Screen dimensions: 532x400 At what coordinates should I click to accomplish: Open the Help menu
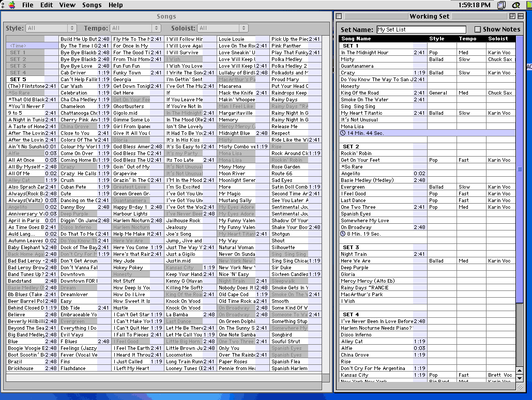coord(115,5)
